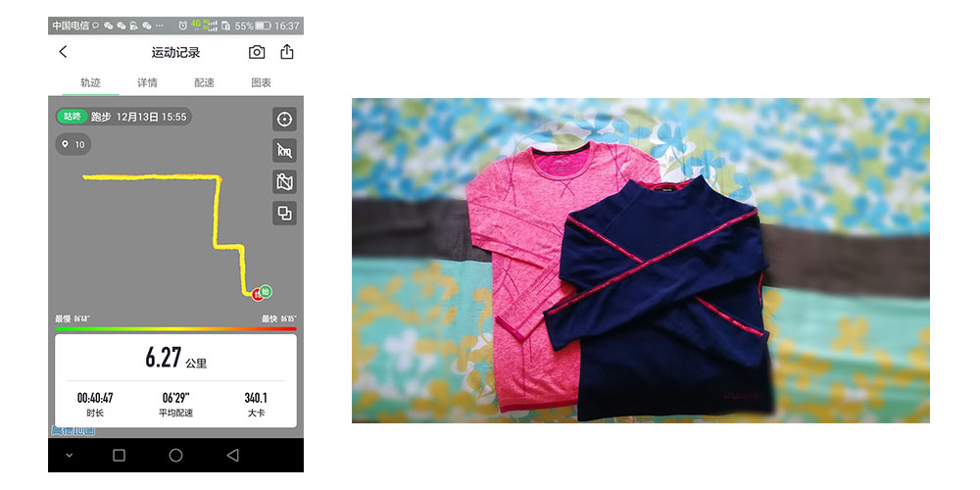Tap the pace color gradient bar
The height and width of the screenshot is (490, 980).
(175, 328)
